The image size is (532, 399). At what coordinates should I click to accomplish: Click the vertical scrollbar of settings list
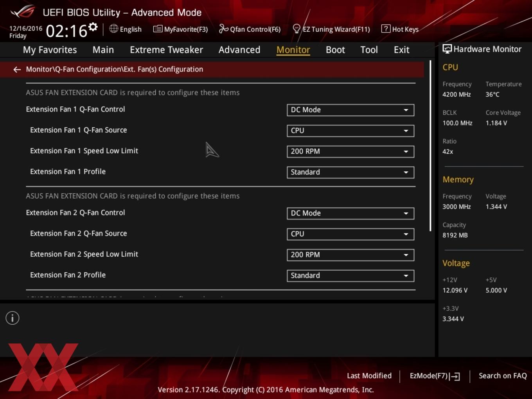[430, 146]
